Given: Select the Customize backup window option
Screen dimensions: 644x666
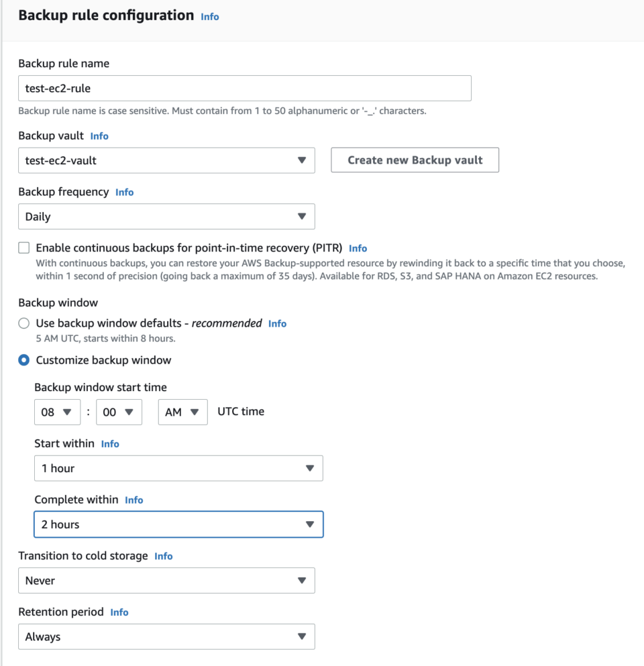Looking at the screenshot, I should [x=23, y=359].
